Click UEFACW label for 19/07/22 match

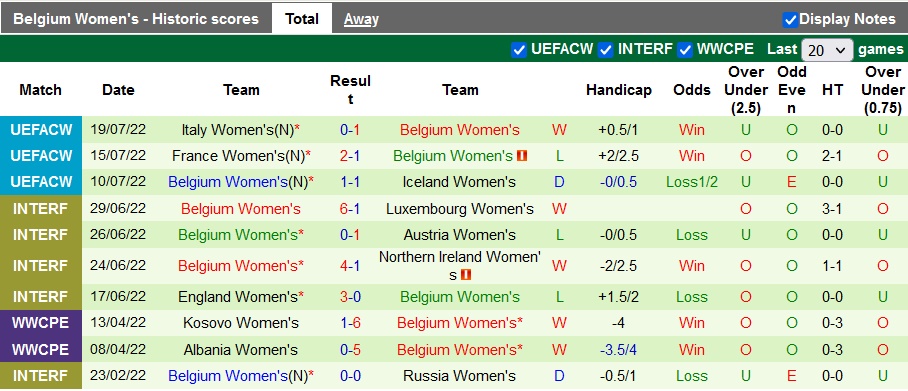(x=41, y=130)
